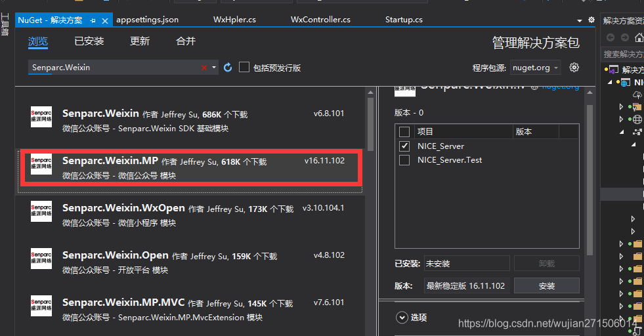Screen dimensions: 644x336
Task: Open the 最新稳定版 16.11.102 version dropdown
Action: [x=467, y=286]
